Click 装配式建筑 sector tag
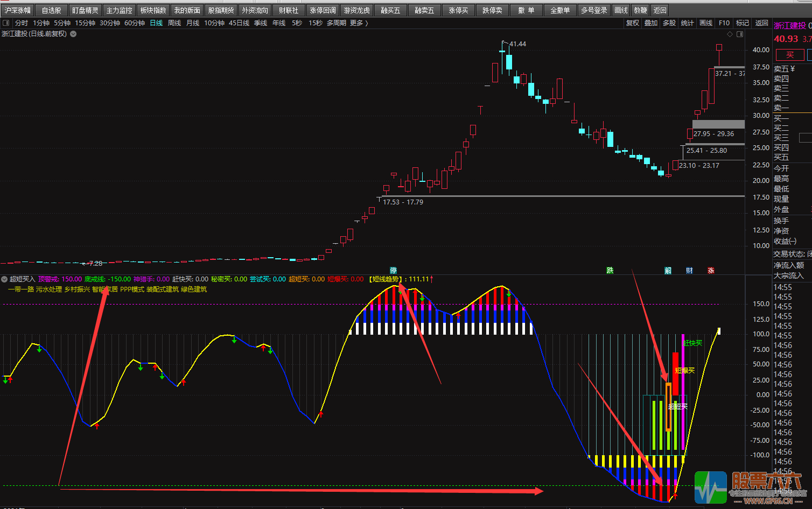 click(163, 289)
